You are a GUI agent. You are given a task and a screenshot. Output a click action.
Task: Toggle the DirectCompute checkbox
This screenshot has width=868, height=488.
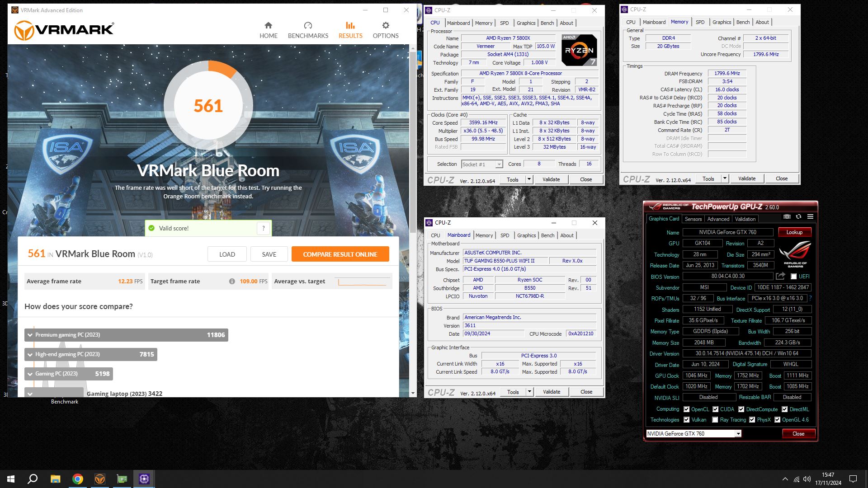(x=741, y=409)
